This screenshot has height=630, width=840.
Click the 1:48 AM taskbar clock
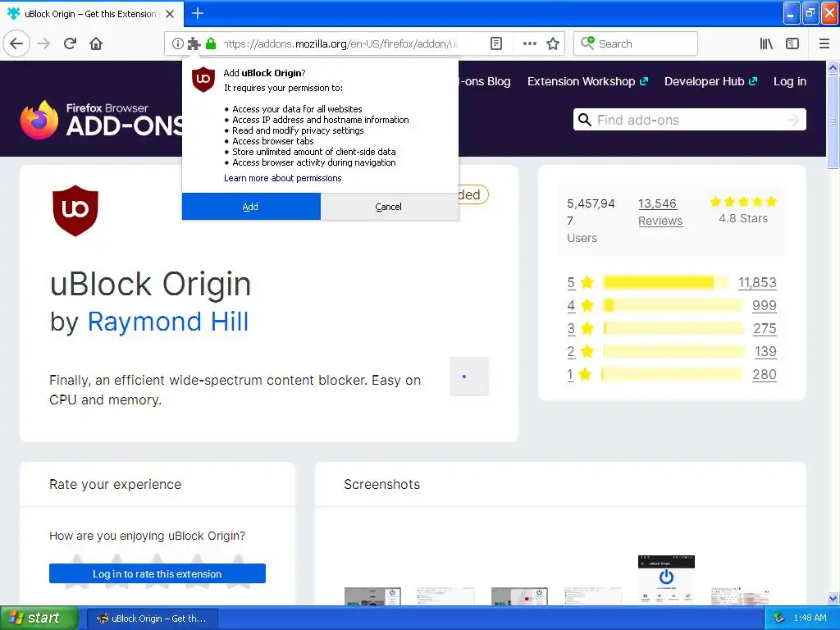tap(810, 619)
